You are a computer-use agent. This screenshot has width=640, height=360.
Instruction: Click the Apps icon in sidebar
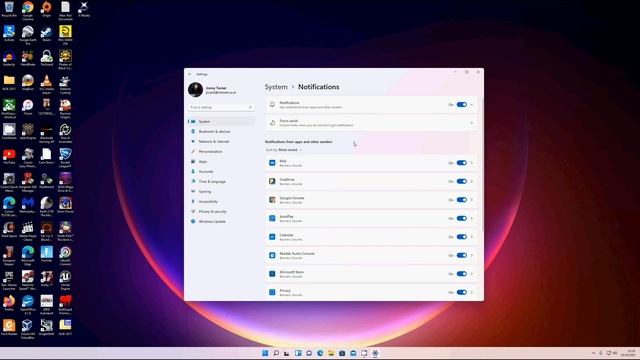pyautogui.click(x=193, y=162)
